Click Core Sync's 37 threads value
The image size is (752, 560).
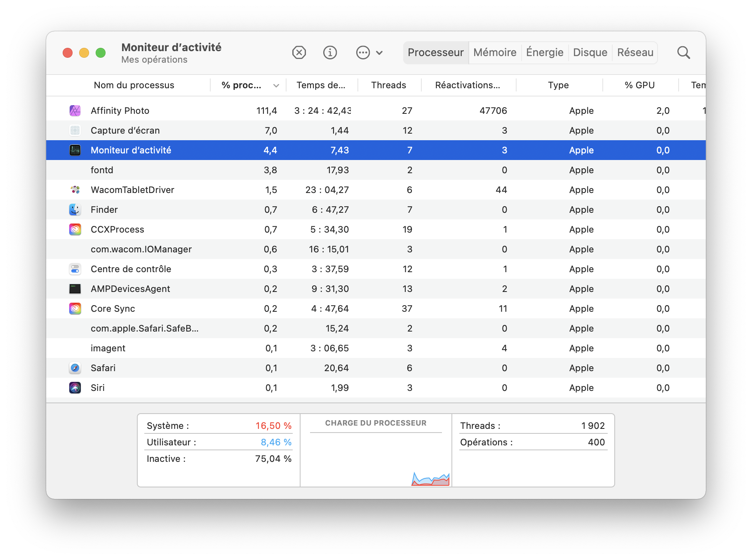coord(407,308)
